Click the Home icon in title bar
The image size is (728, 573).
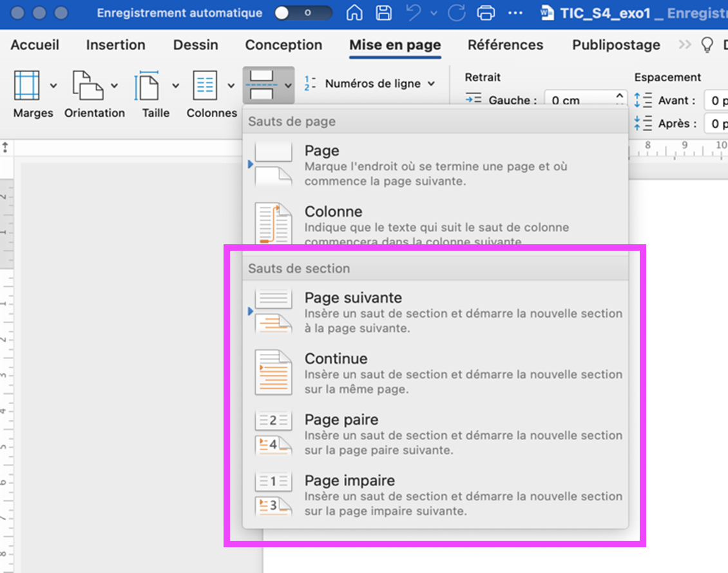[354, 13]
